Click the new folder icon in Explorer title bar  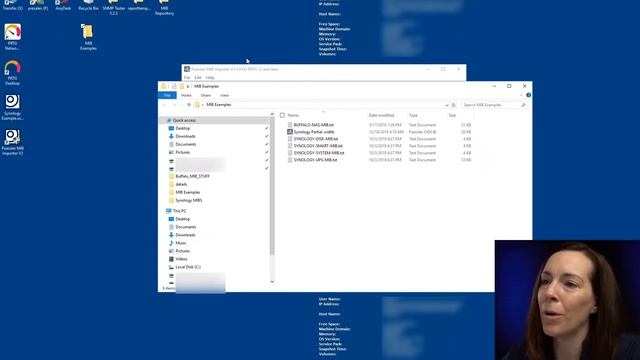coord(182,86)
